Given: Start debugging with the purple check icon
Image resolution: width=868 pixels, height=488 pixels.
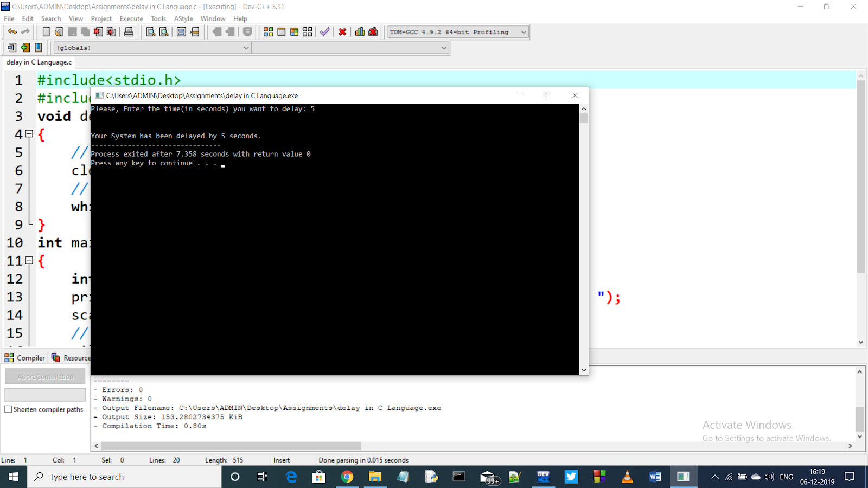Looking at the screenshot, I should pos(324,31).
